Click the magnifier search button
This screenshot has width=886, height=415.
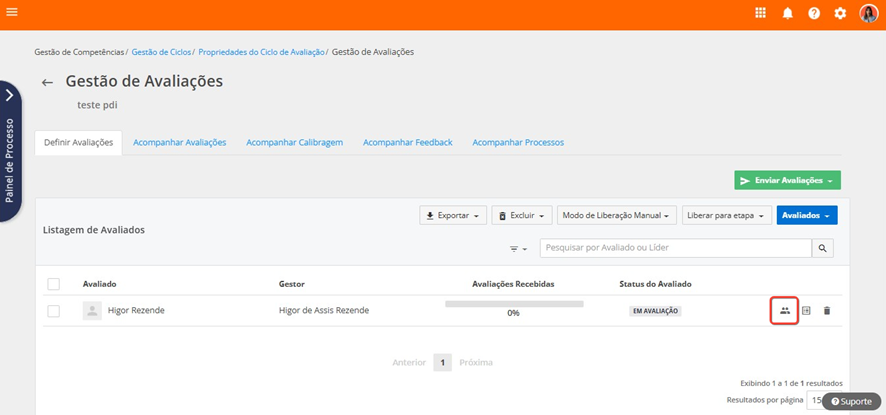click(823, 248)
